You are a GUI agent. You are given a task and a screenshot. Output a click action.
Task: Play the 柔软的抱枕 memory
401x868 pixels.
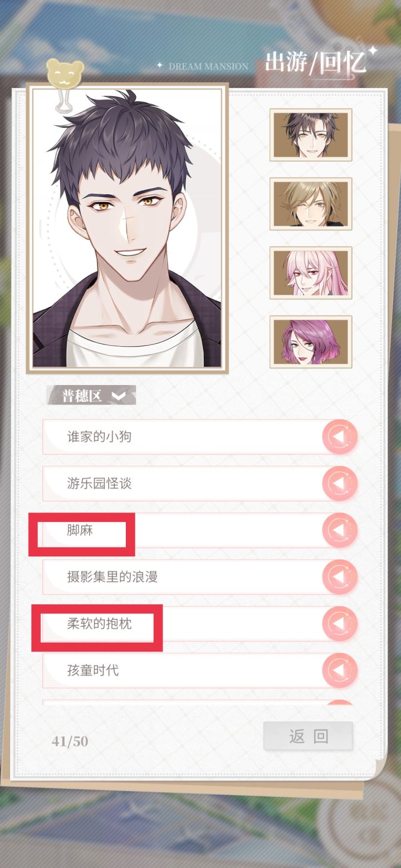coord(339,624)
